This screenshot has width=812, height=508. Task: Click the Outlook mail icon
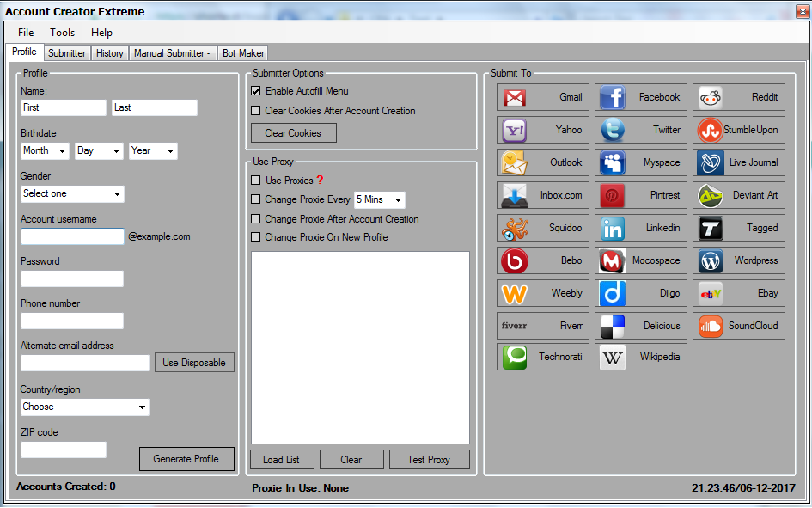pos(515,162)
